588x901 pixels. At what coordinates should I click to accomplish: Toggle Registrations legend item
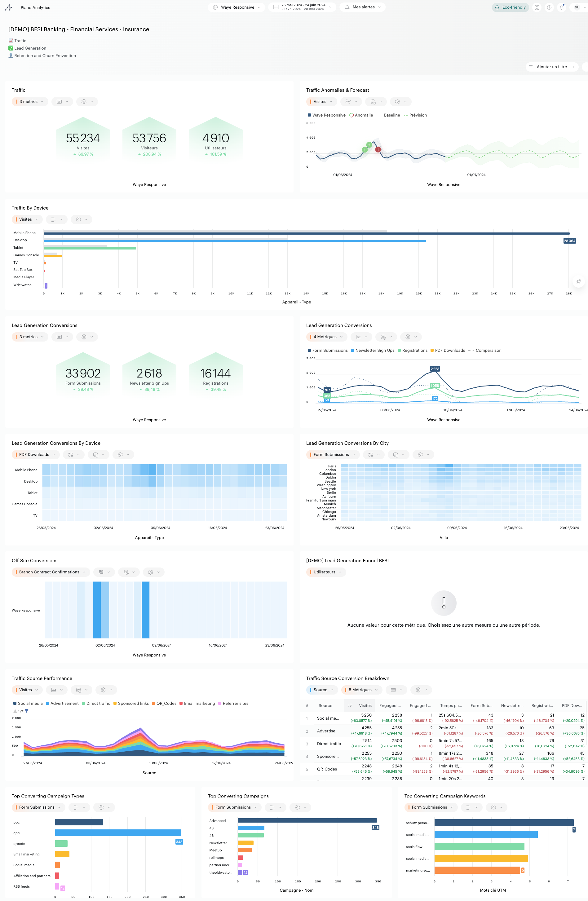click(412, 351)
